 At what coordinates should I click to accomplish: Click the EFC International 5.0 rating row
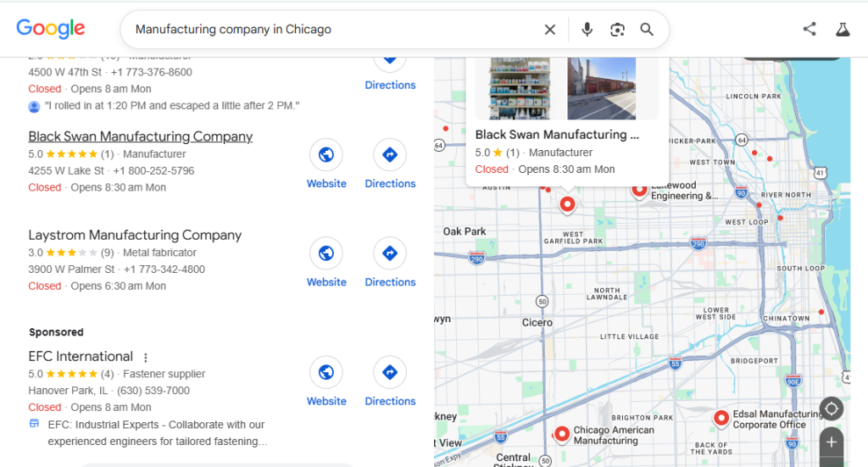(x=117, y=374)
